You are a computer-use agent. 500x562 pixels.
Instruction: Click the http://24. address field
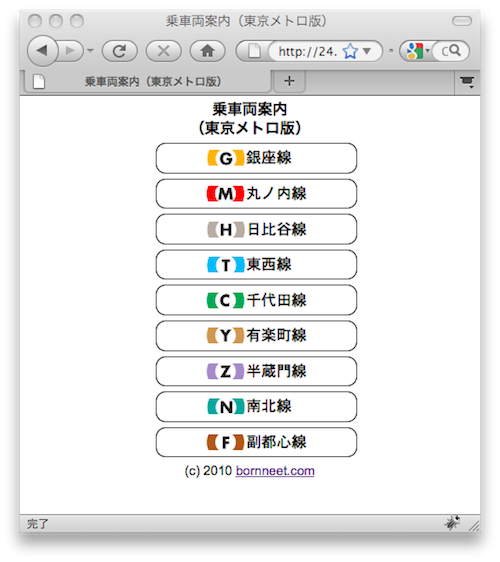click(x=308, y=51)
